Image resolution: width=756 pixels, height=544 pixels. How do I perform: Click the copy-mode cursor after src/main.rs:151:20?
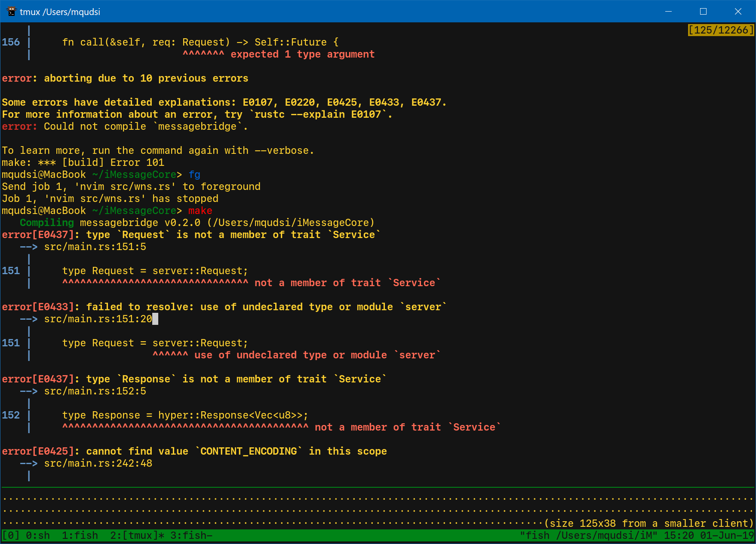155,319
